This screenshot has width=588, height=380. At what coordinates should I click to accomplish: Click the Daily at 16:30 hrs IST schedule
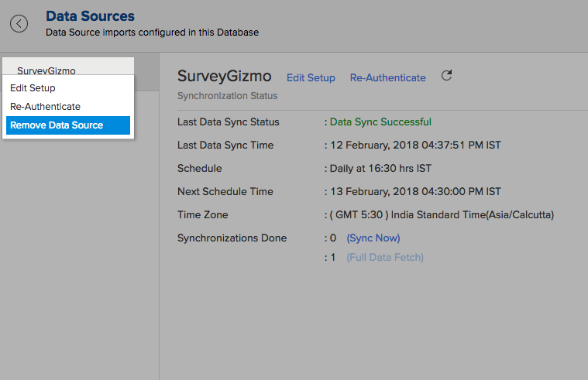tap(380, 168)
